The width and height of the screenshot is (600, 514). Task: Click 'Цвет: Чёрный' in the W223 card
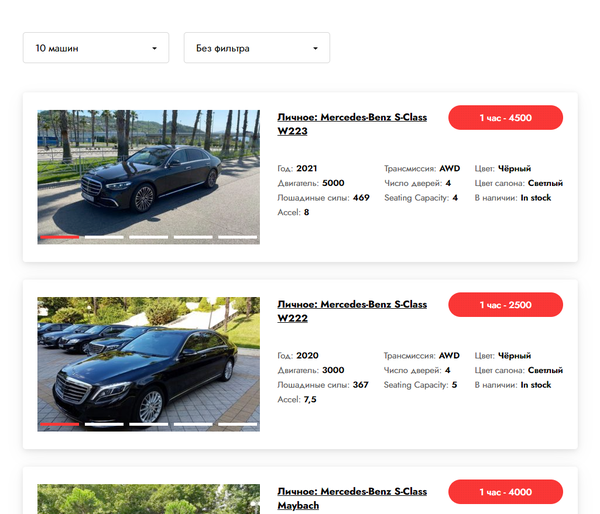click(503, 168)
